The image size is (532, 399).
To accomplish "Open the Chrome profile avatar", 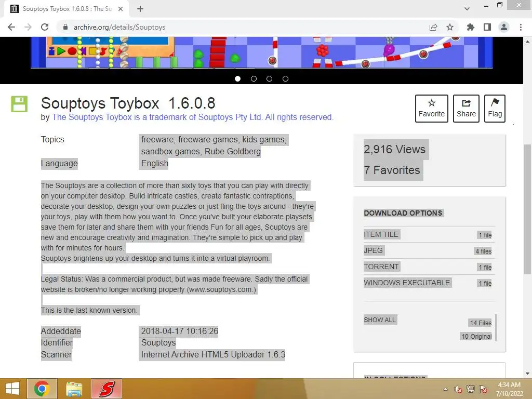I will [504, 27].
